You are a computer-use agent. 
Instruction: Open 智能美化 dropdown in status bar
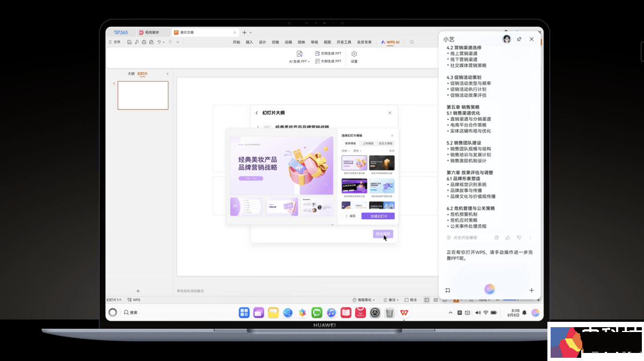[x=365, y=300]
